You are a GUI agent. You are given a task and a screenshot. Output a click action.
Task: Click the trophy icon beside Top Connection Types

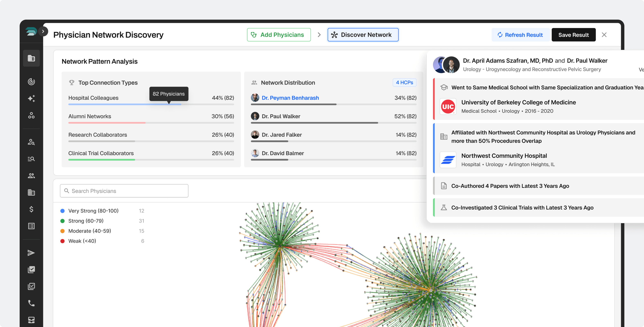(72, 82)
